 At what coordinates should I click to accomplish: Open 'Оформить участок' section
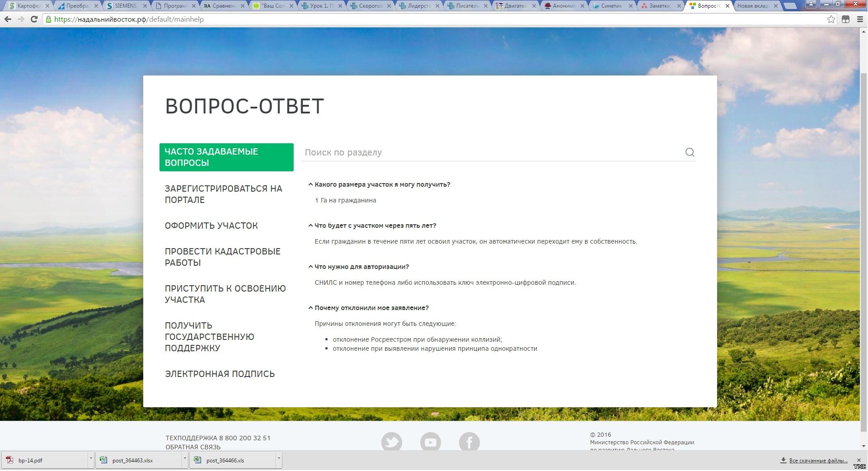211,226
